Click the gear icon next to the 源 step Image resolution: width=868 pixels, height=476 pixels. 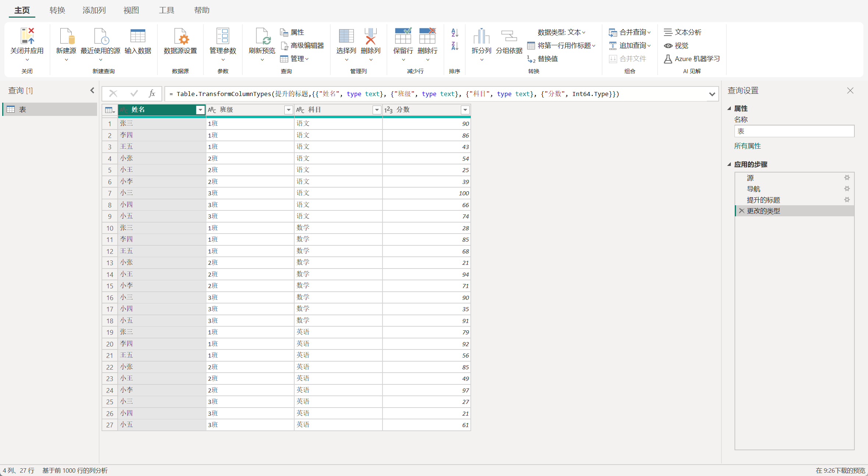847,178
